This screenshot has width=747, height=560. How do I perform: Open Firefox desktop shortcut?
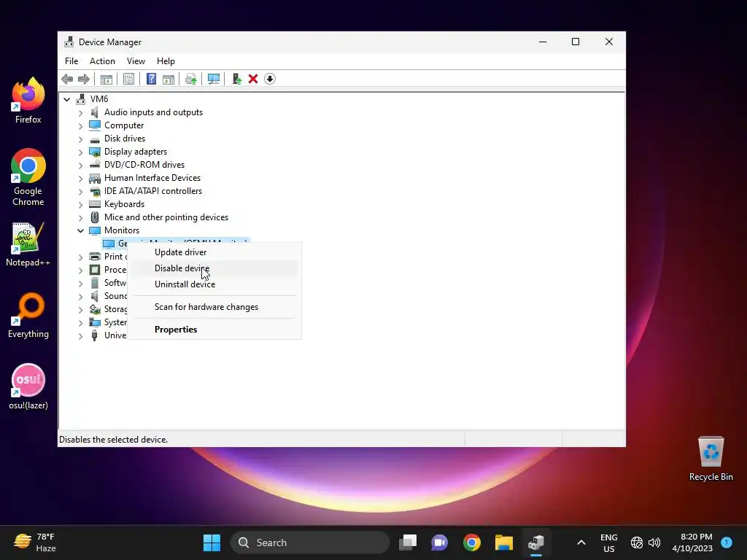[28, 101]
